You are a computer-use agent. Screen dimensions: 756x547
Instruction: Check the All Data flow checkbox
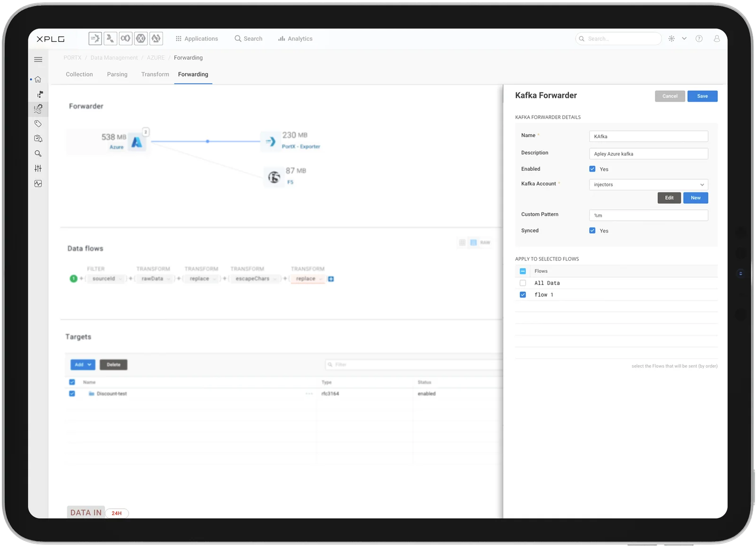tap(523, 283)
